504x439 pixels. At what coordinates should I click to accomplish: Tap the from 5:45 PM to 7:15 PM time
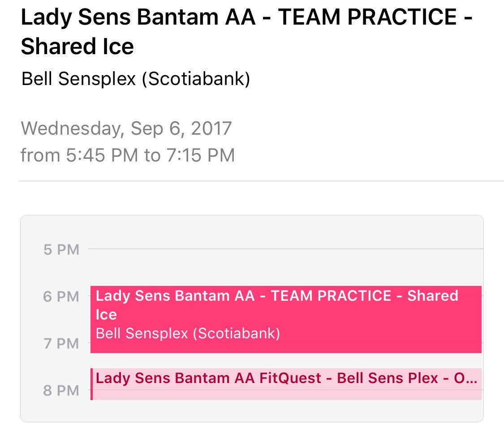click(x=128, y=155)
